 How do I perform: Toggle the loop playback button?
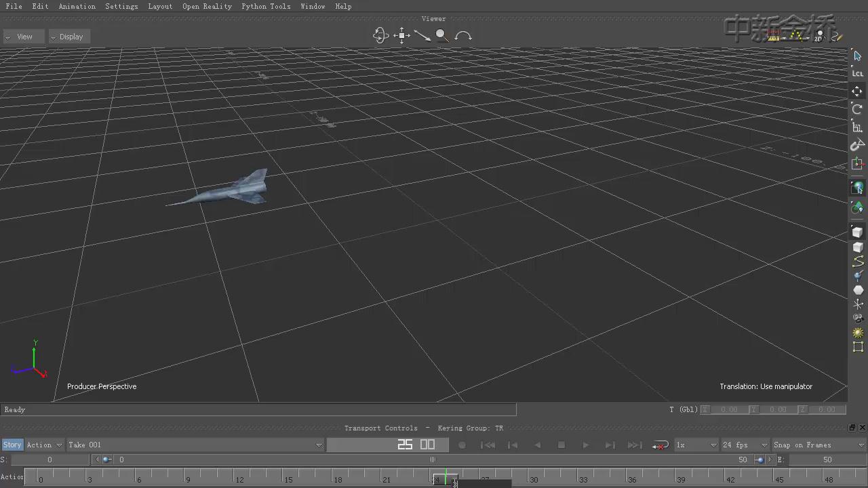point(660,445)
